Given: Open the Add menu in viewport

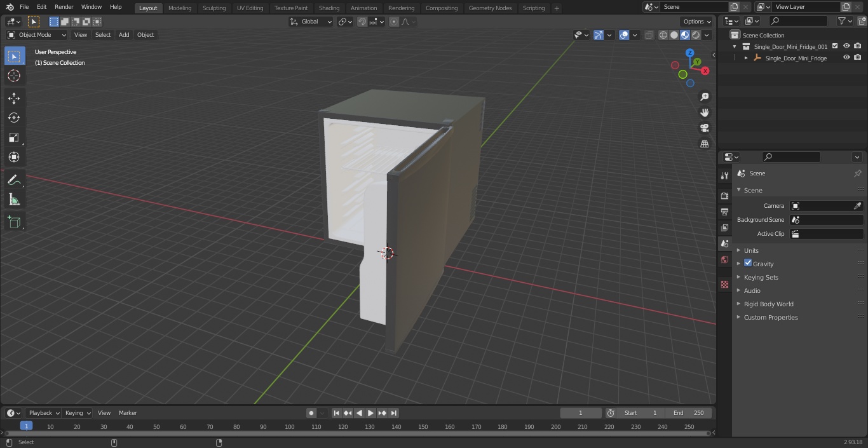Looking at the screenshot, I should (124, 35).
